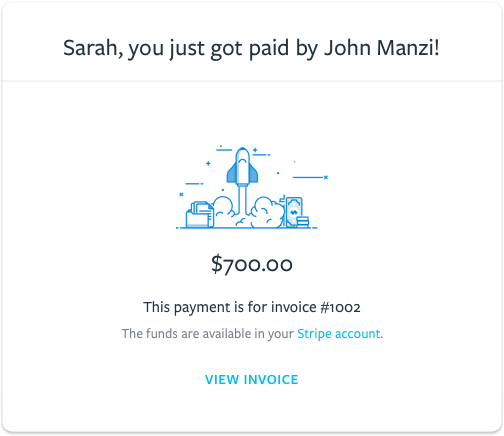This screenshot has width=504, height=436.
Task: Click the rocket exhaust trail
Action: click(x=242, y=200)
